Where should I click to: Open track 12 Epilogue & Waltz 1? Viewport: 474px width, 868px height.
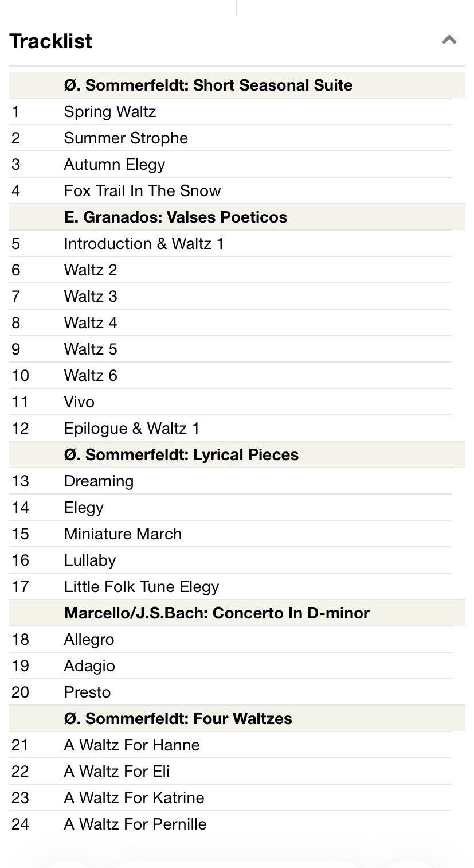(230, 428)
